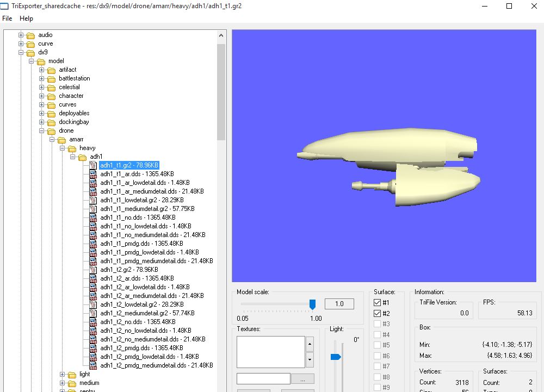Collapse the adh1 folder node
Screen dimensions: 544x392
click(x=73, y=157)
